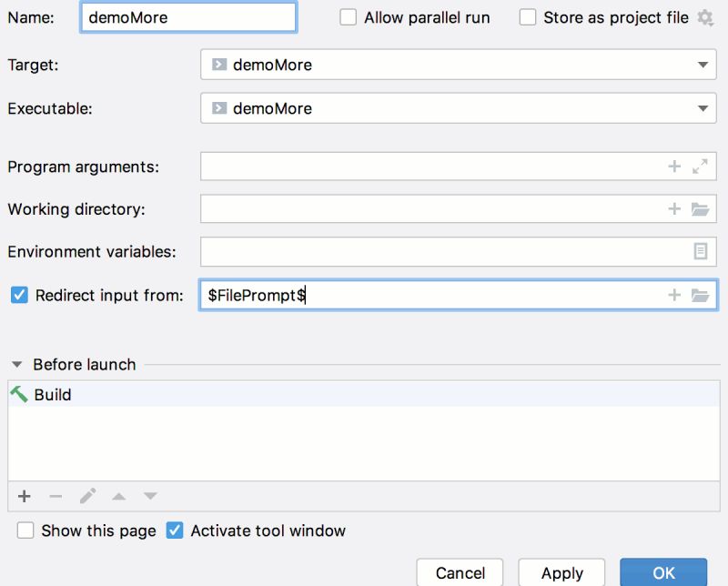Move the Build task up with arrow icon

point(118,496)
